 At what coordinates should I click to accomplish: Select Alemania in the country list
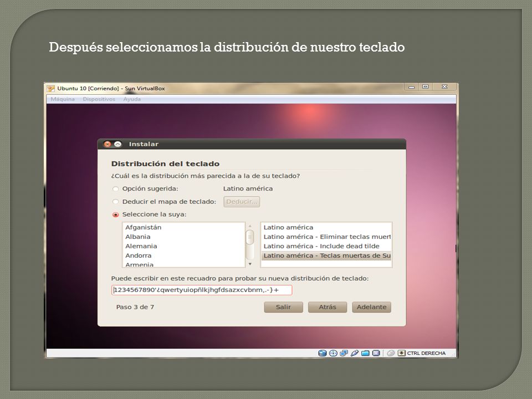(x=183, y=246)
